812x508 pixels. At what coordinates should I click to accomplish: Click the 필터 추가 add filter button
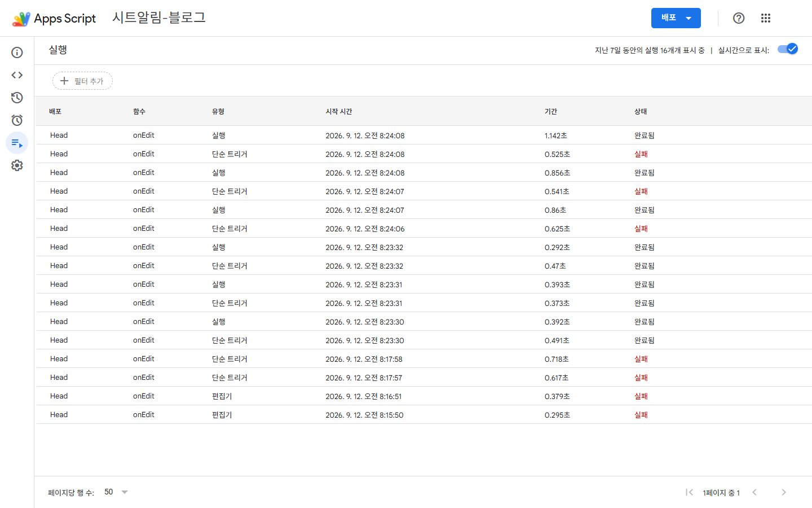tap(82, 81)
